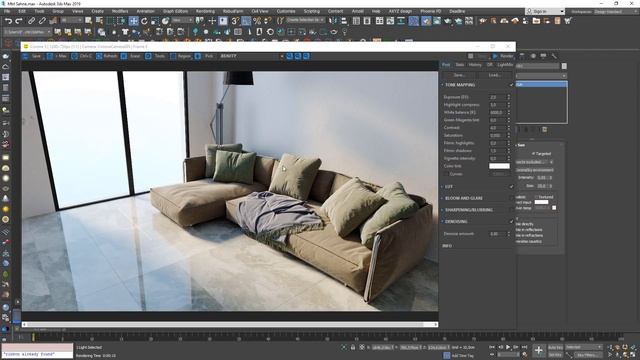Click the Erase button in the render window
Viewport: 640px width, 360px height.
(x=131, y=56)
